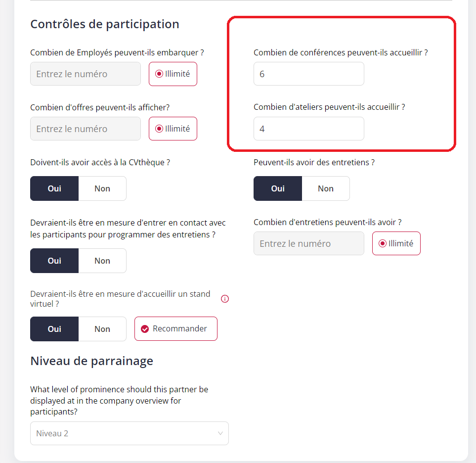Choose Non for Peuvent-ils avoir des entretiens

click(326, 188)
